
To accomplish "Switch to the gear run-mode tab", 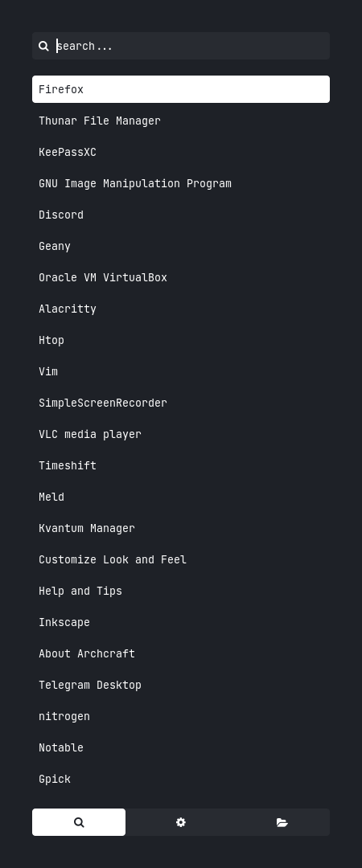I will [181, 822].
